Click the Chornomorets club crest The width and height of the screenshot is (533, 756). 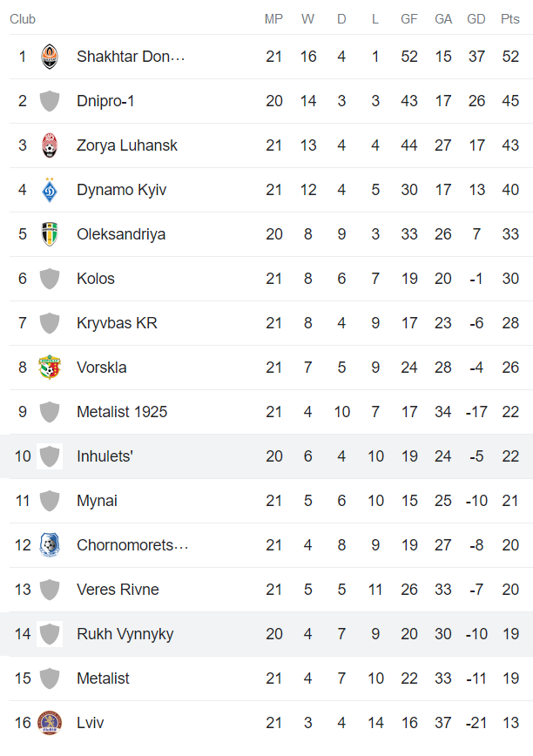[50, 545]
